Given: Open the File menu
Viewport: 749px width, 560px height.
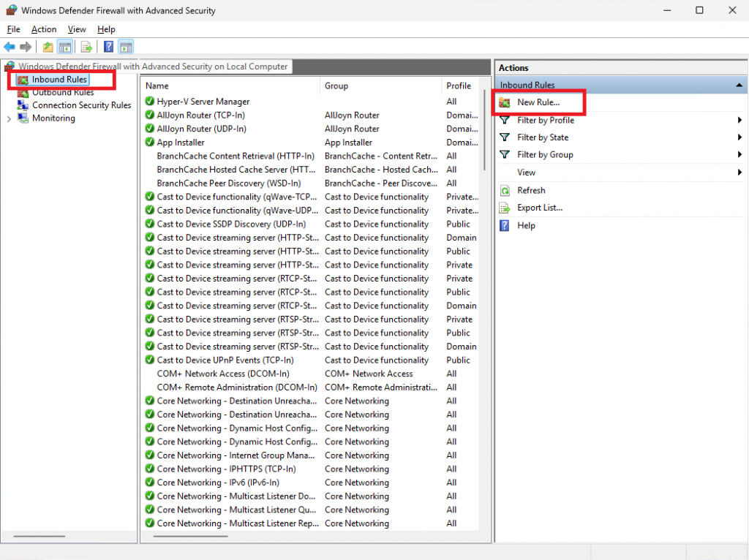Looking at the screenshot, I should click(x=13, y=29).
